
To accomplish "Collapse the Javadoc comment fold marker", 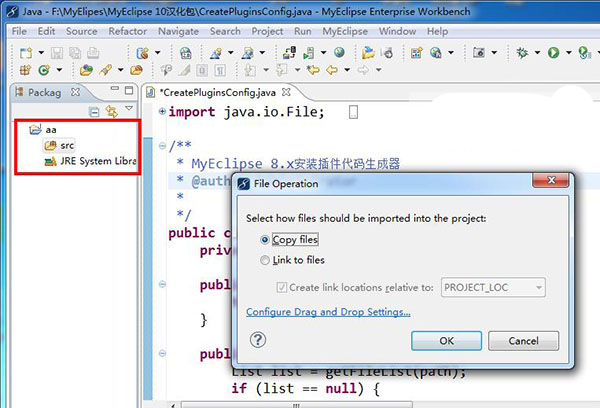I will pyautogui.click(x=162, y=146).
